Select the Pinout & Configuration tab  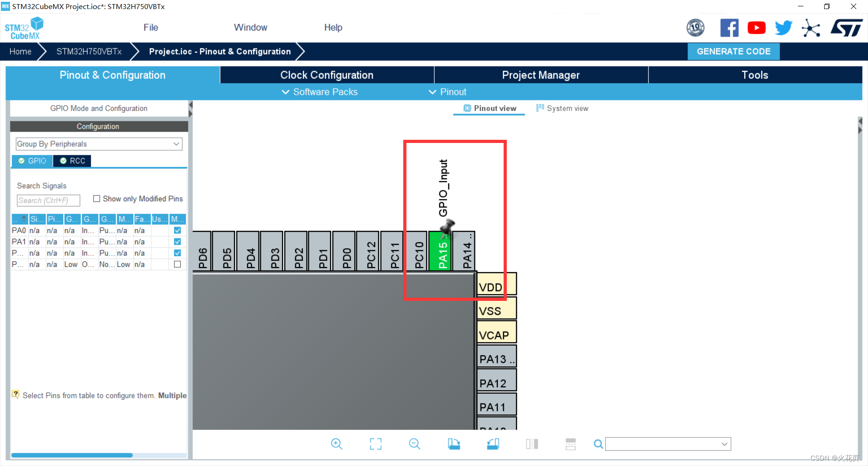113,75
